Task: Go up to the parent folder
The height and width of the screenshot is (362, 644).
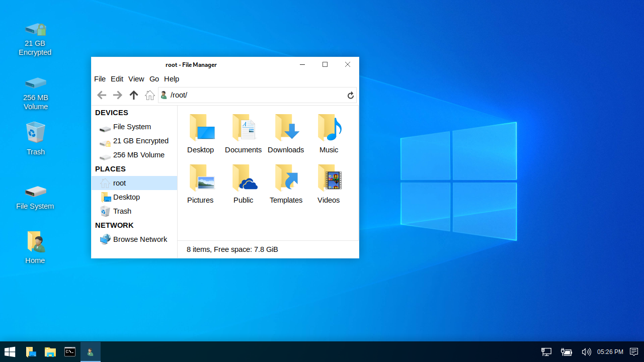Action: [x=133, y=95]
